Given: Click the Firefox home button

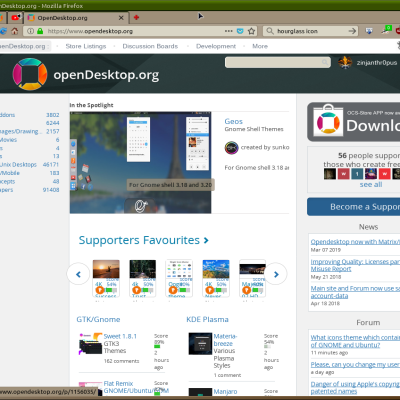Looking at the screenshot, I should 14,31.
